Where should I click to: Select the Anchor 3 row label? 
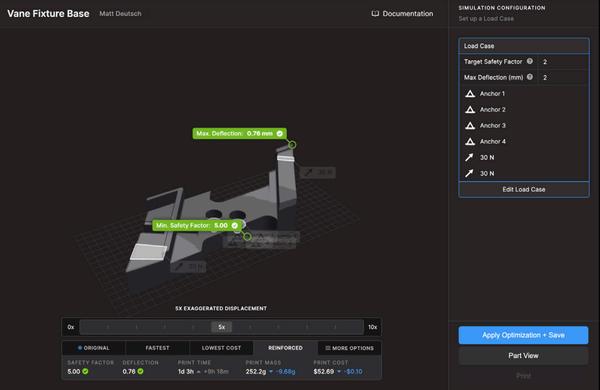pos(492,126)
